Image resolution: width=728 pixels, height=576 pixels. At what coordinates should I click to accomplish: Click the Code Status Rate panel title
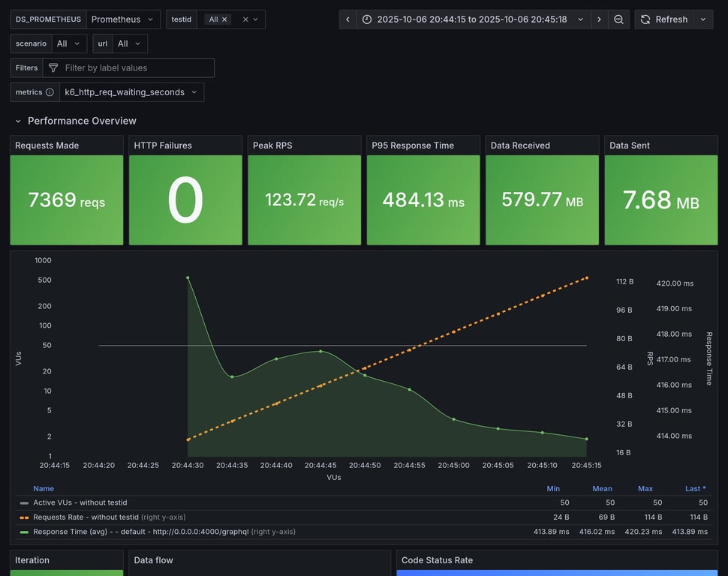coord(437,560)
